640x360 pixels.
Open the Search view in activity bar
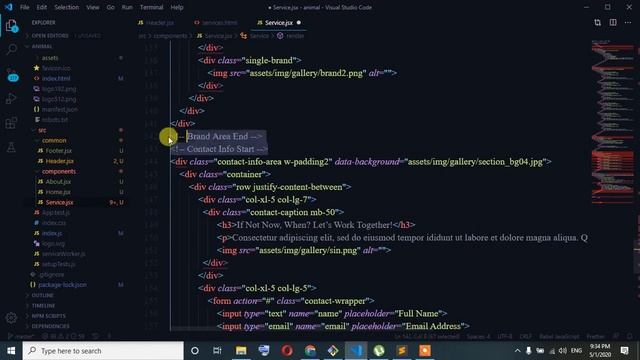point(11,49)
